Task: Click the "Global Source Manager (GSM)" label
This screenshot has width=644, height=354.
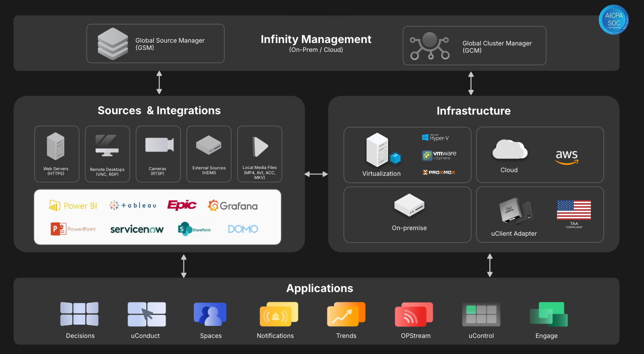Action: click(170, 44)
